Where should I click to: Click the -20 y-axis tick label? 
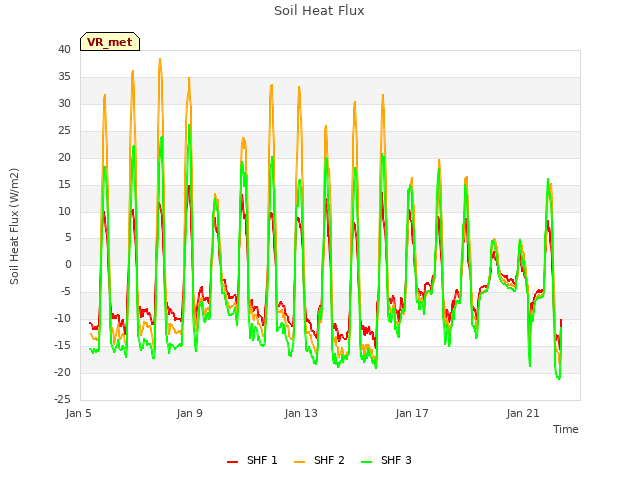[x=62, y=372]
